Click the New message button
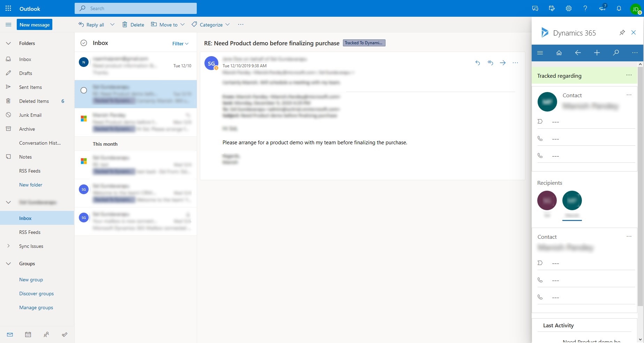This screenshot has height=343, width=644. click(x=35, y=25)
